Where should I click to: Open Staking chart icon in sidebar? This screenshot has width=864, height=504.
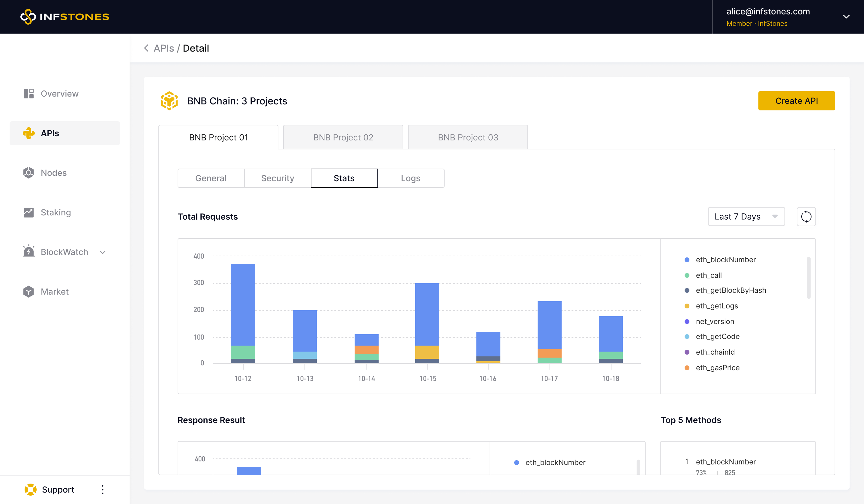29,213
